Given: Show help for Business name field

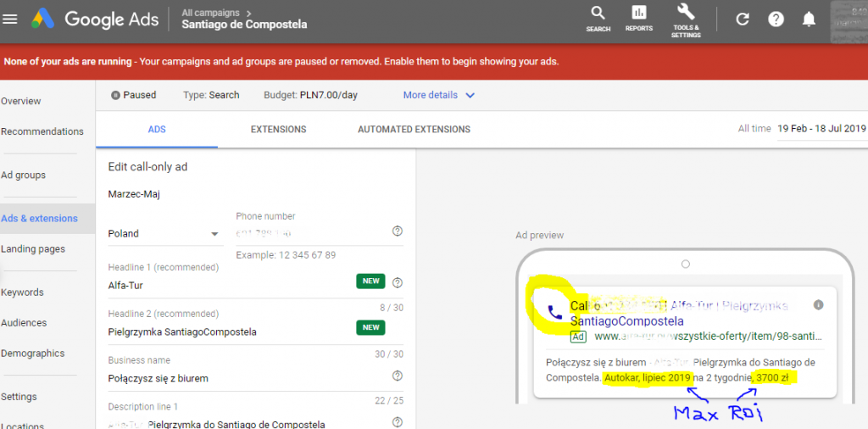Looking at the screenshot, I should pos(397,376).
